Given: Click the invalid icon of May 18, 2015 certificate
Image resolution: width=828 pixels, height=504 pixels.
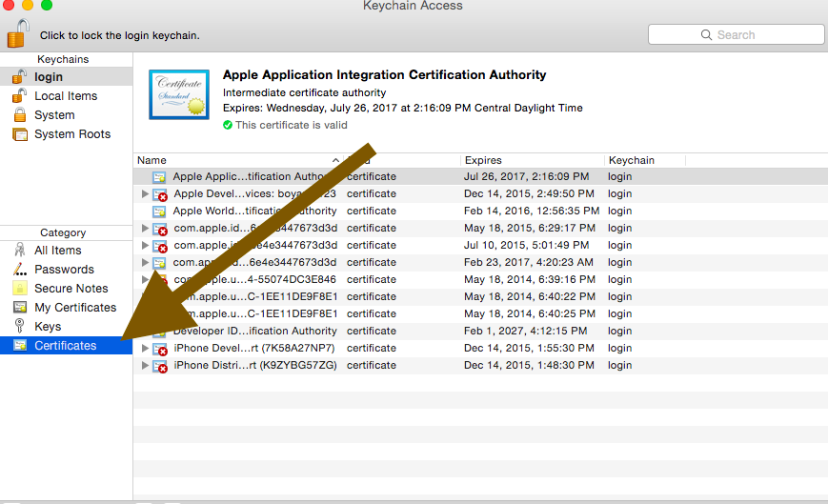Looking at the screenshot, I should [x=160, y=229].
